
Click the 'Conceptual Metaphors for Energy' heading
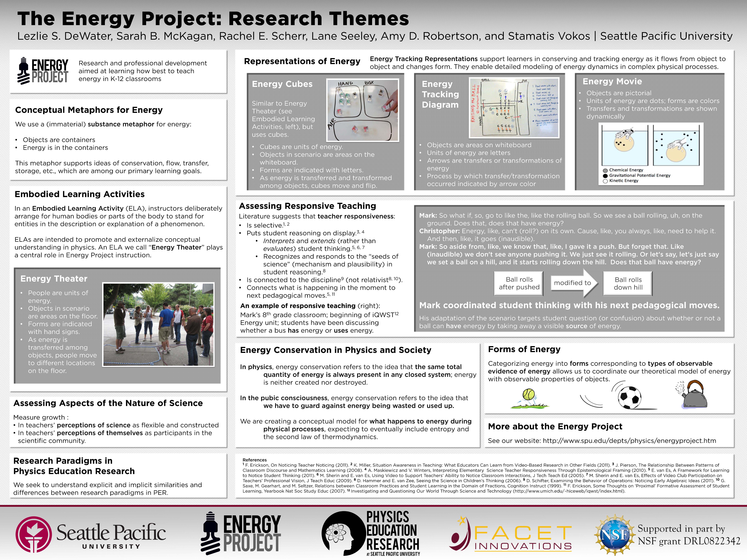coord(89,110)
